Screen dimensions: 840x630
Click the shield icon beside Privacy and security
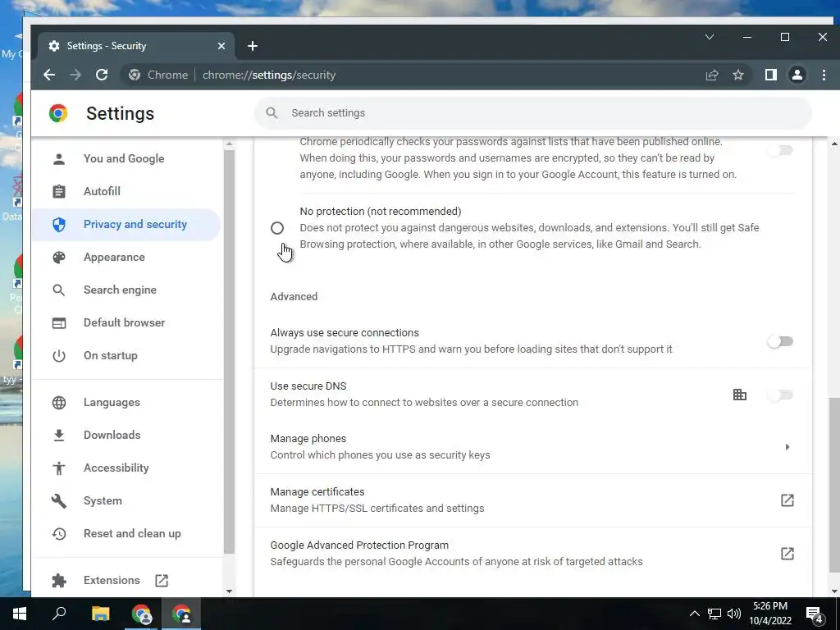59,225
